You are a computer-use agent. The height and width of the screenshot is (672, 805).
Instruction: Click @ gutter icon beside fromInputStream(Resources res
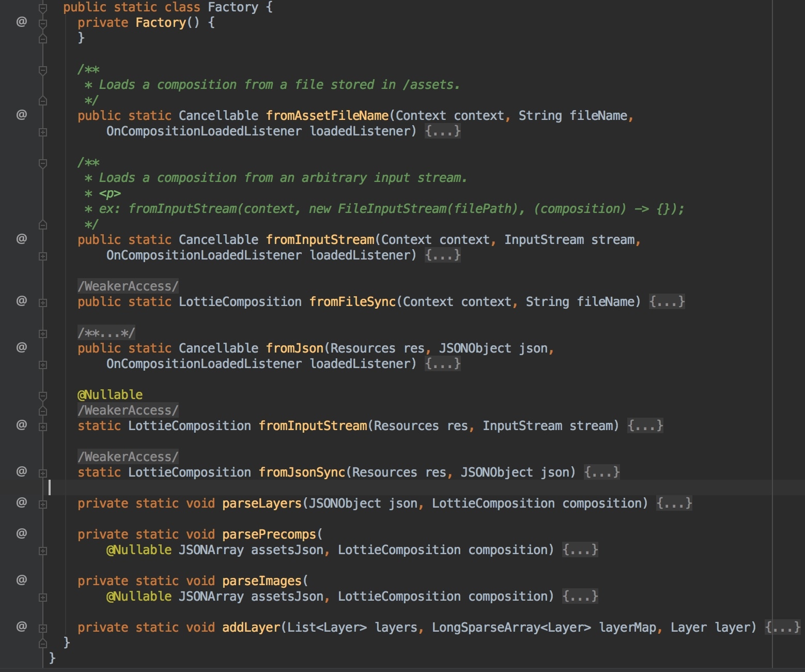pos(22,425)
